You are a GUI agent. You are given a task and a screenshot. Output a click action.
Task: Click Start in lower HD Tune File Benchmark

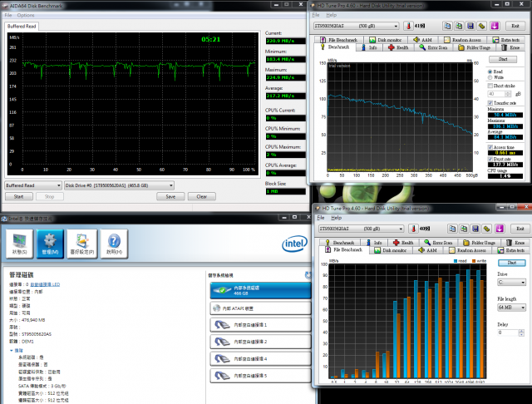[512, 263]
